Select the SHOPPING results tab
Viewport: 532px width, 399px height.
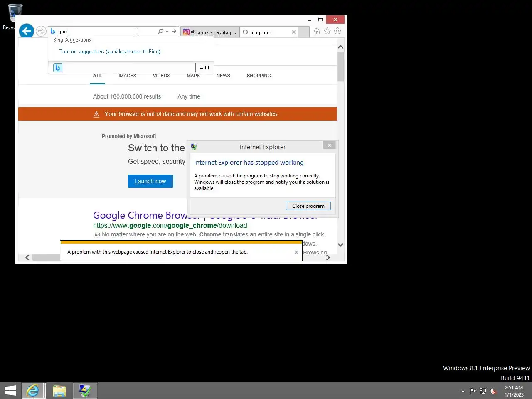coord(259,76)
